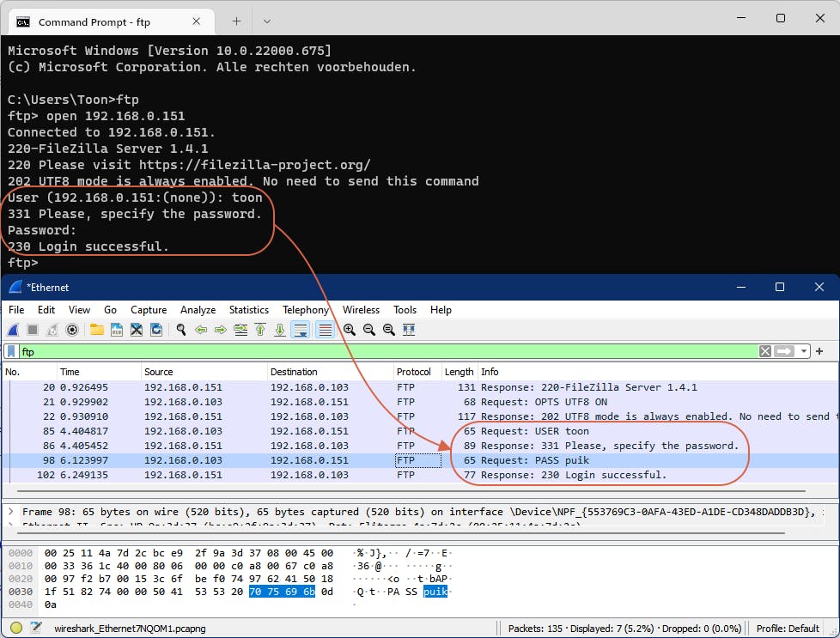The width and height of the screenshot is (840, 638).
Task: Open capture options gear icon
Action: (x=72, y=330)
